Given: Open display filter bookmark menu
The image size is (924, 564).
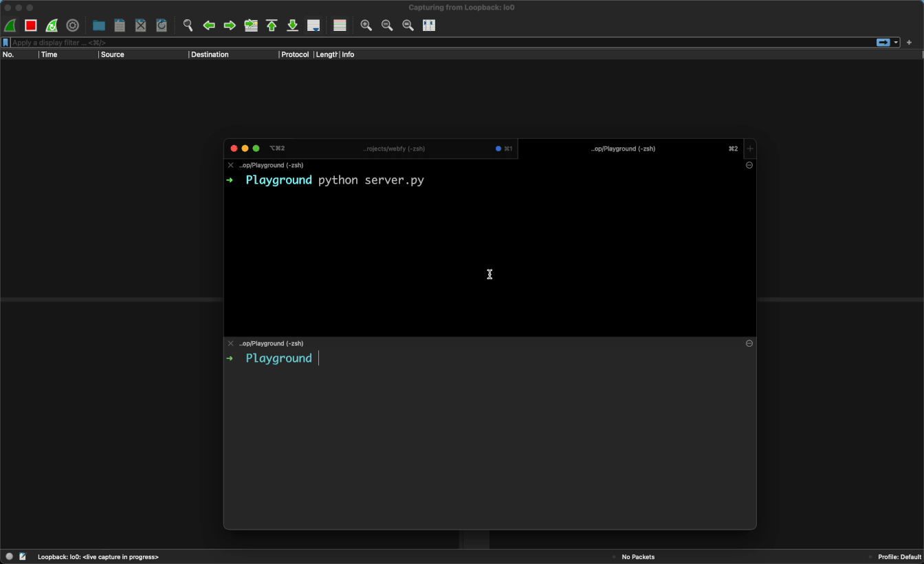Looking at the screenshot, I should [x=5, y=43].
